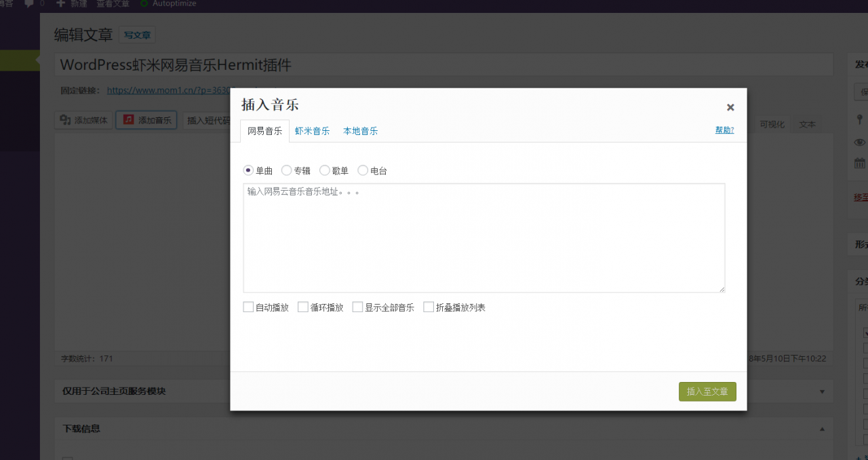Expand the 仅用于公司主页服务模块 section
Image resolution: width=868 pixels, height=460 pixels.
click(821, 391)
